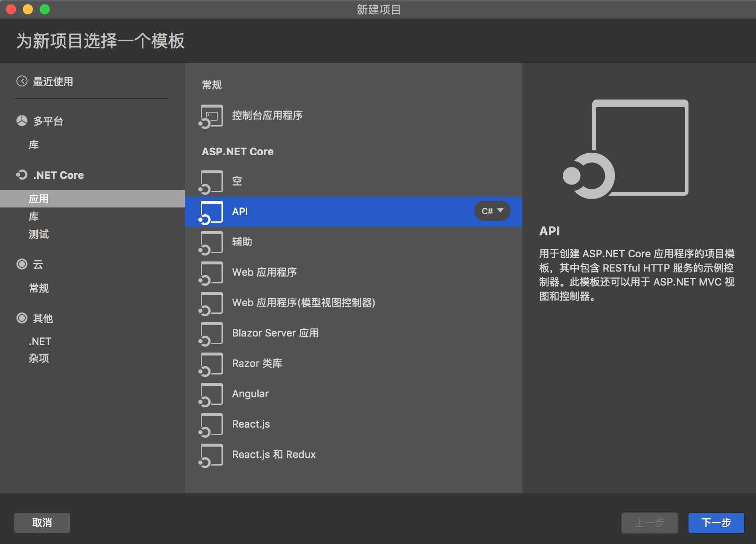
Task: Click the 下一步 next button
Action: pyautogui.click(x=716, y=523)
